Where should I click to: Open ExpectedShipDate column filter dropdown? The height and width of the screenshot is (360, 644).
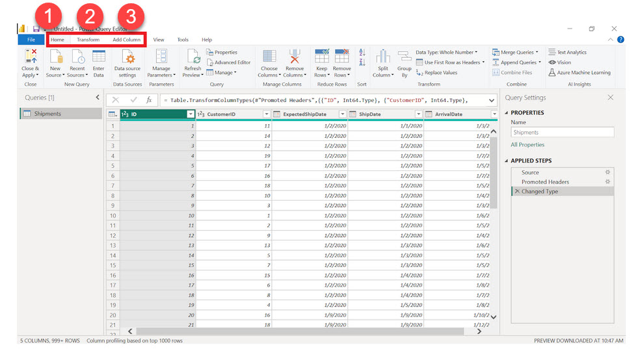pyautogui.click(x=342, y=114)
